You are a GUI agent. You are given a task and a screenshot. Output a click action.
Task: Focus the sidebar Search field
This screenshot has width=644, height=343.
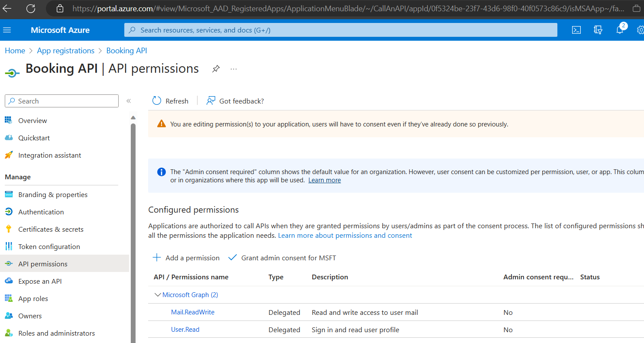pyautogui.click(x=61, y=101)
